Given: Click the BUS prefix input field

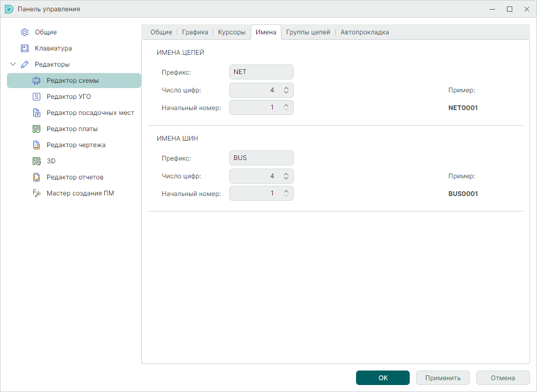Looking at the screenshot, I should [261, 158].
